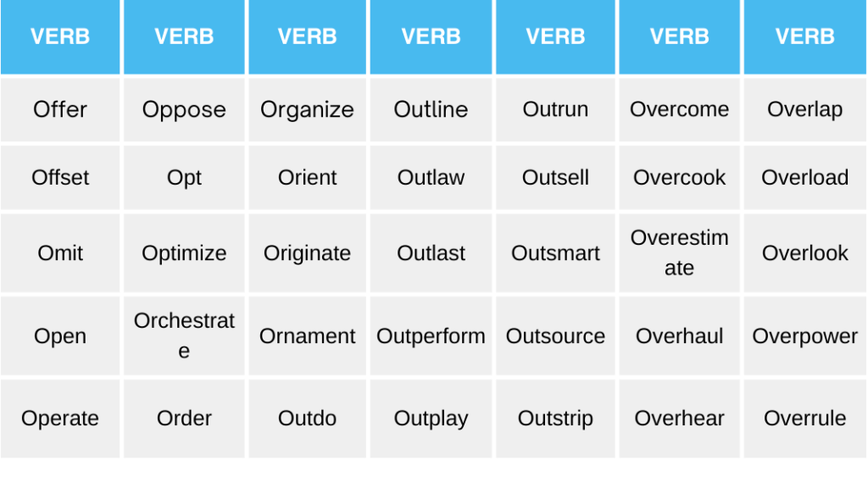The height and width of the screenshot is (488, 868).
Task: Select the Overcome verb cell
Action: click(x=679, y=109)
